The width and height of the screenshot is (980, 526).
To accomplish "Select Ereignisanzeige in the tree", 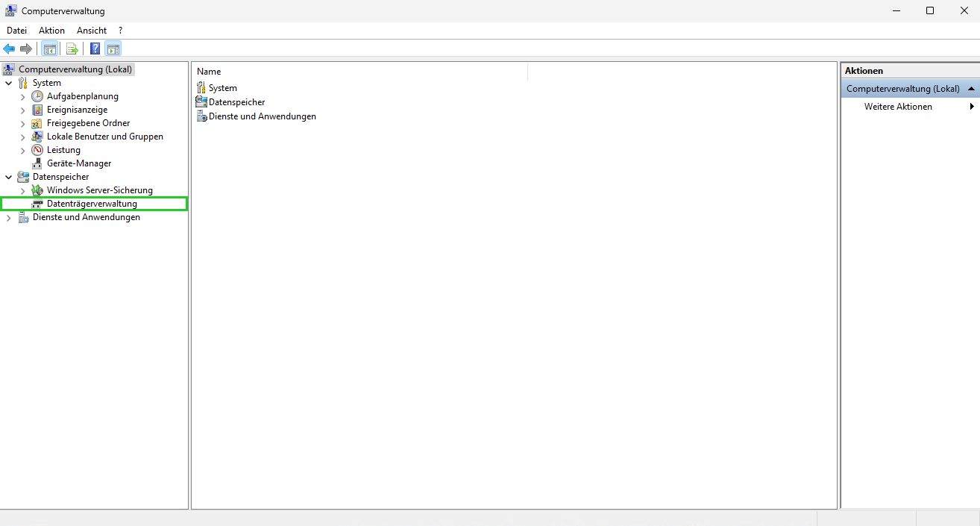I will point(77,110).
